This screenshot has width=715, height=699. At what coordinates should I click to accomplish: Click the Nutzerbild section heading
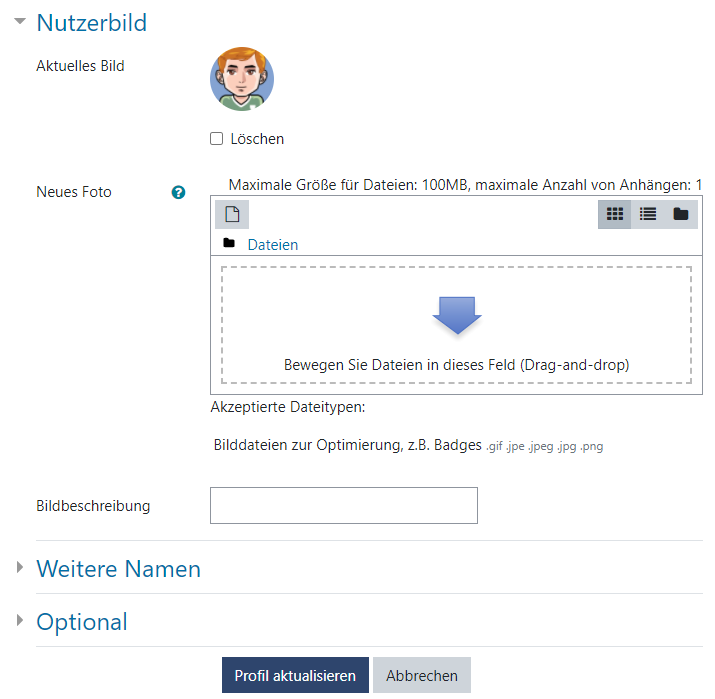pos(91,22)
